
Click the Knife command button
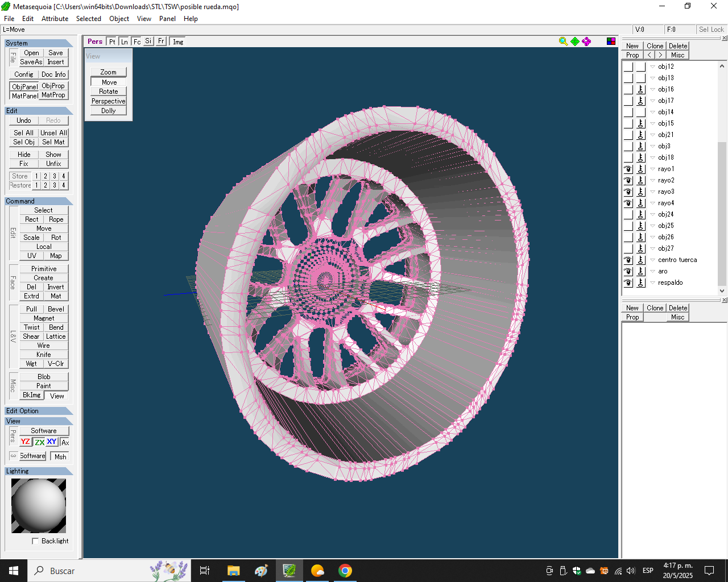coord(44,355)
